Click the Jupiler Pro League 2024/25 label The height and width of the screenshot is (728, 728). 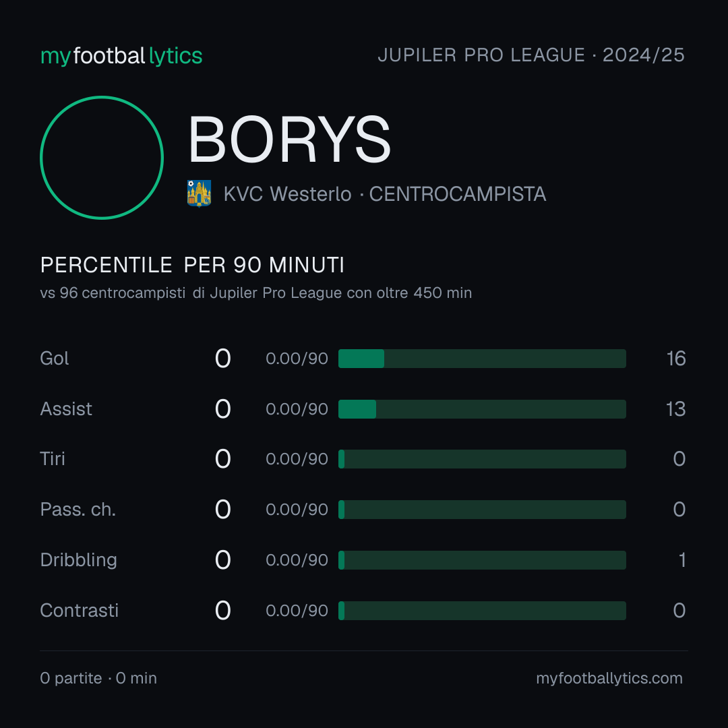(x=531, y=55)
